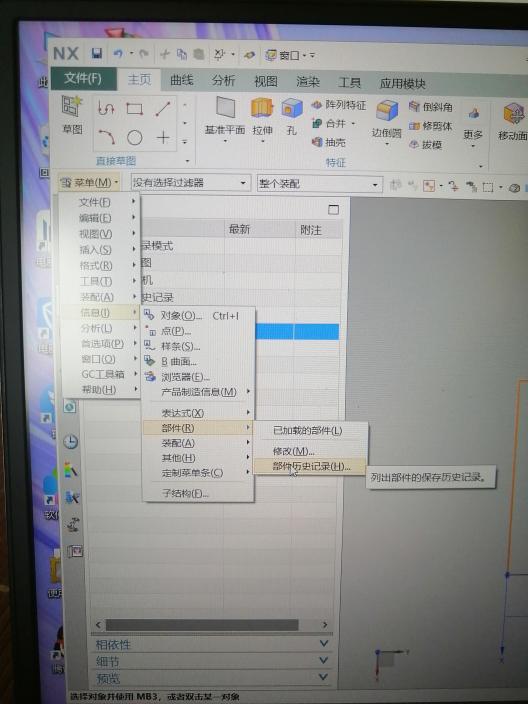This screenshot has height=704, width=528.
Task: Click the 基准平面 datum plane icon
Action: (225, 107)
